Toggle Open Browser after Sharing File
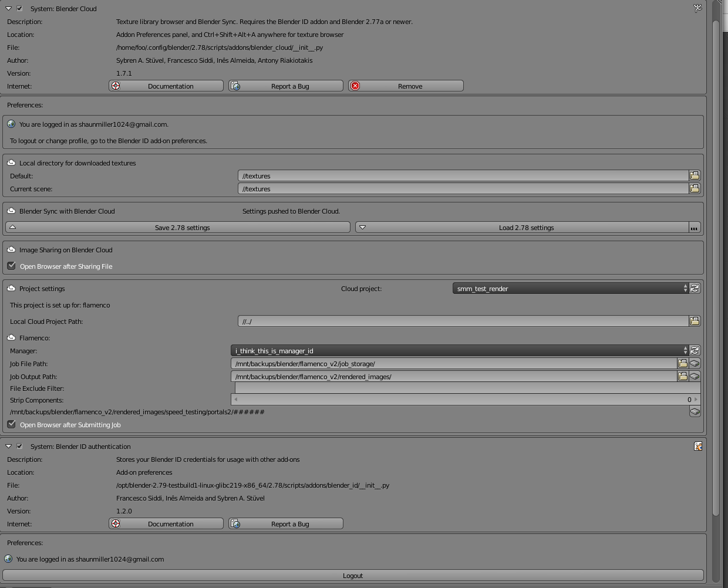 (11, 266)
